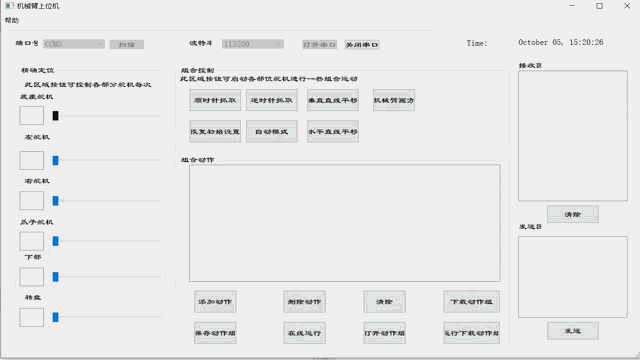
Task: Minimize the 机械臂上位机 window
Action: pos(572,6)
